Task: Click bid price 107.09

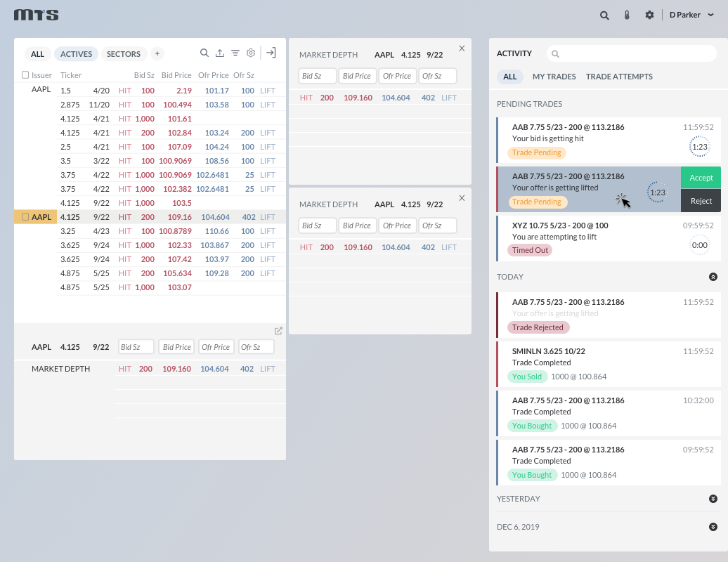Action: (x=180, y=147)
